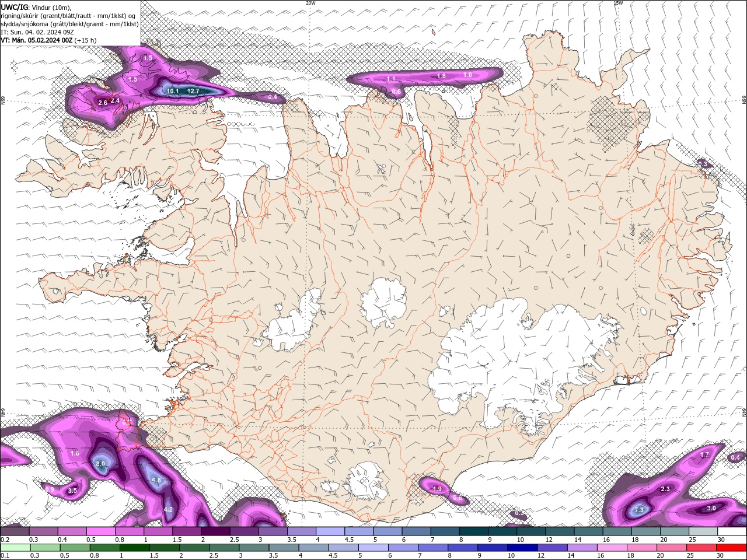Click the 2.3 value in the southeast
747x560 pixels.
coord(665,489)
